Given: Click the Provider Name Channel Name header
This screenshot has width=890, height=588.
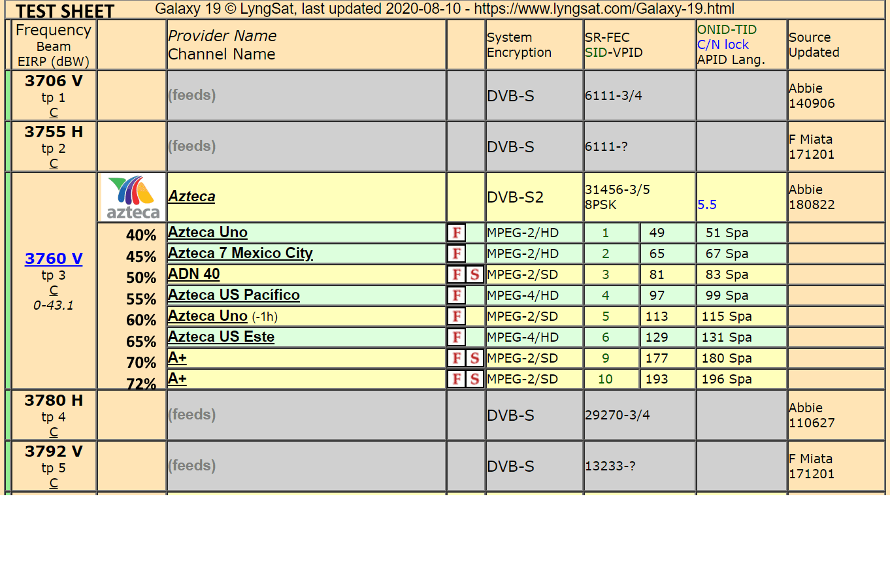Looking at the screenshot, I should click(306, 45).
